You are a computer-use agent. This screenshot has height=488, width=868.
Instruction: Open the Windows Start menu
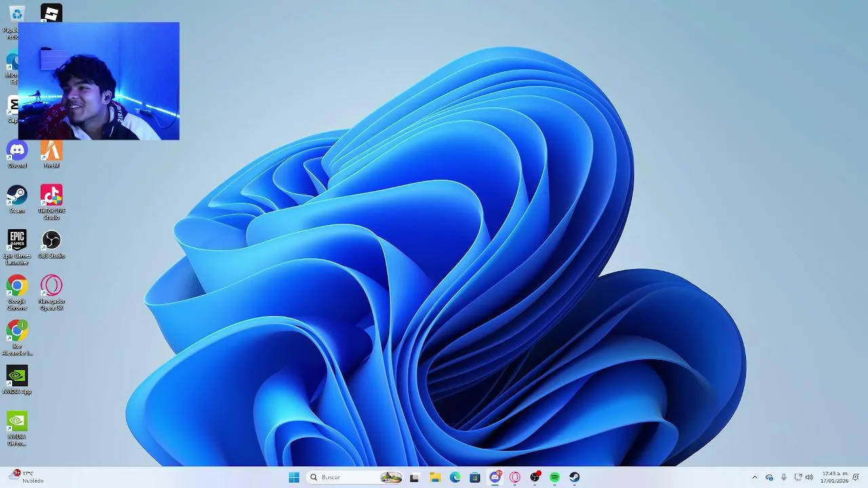pyautogui.click(x=294, y=478)
